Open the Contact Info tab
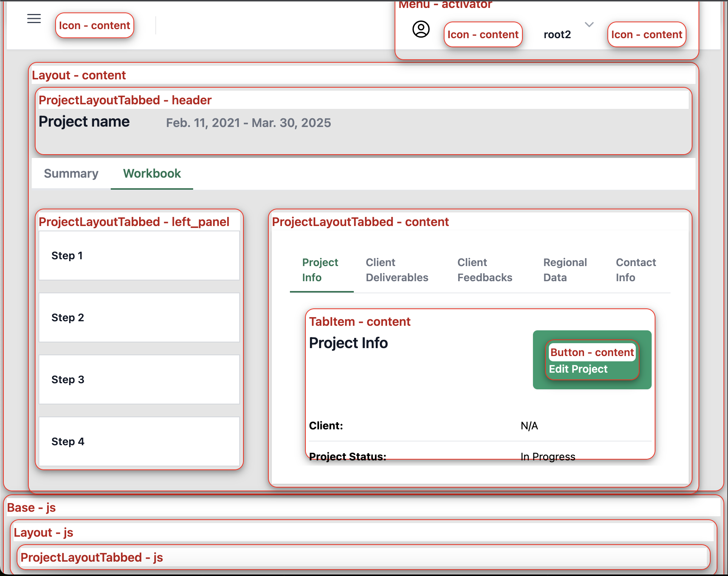The width and height of the screenshot is (728, 576). pyautogui.click(x=636, y=270)
